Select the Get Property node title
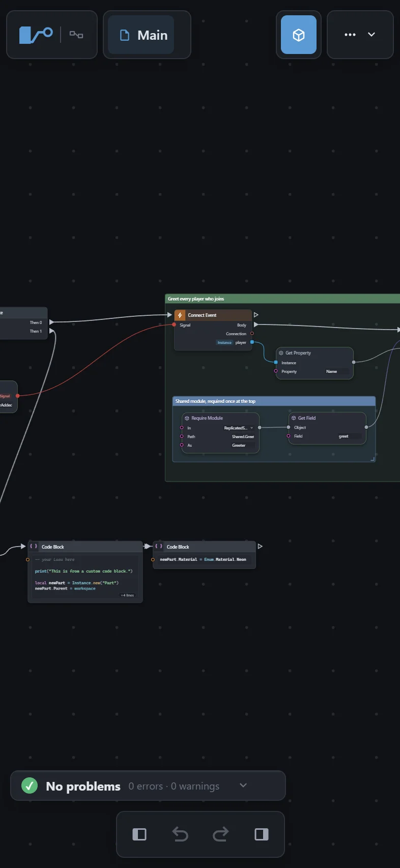The image size is (400, 868). [x=298, y=352]
